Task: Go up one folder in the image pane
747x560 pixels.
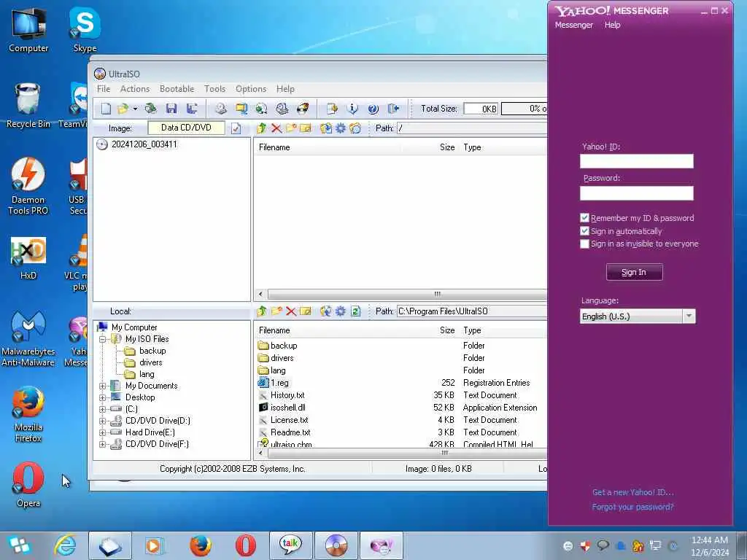Action: click(x=262, y=128)
